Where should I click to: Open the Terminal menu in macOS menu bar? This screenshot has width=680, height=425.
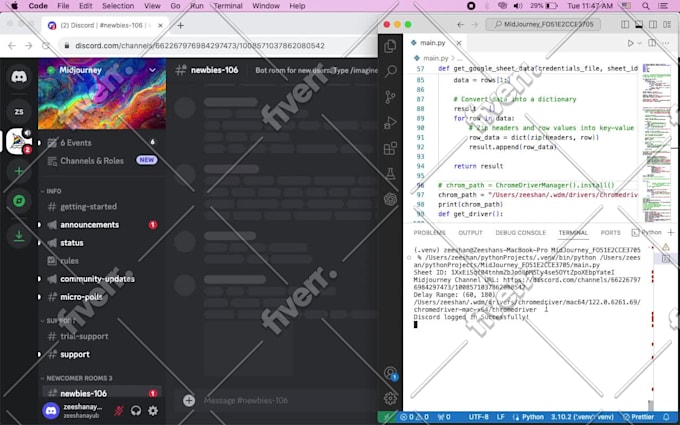pyautogui.click(x=228, y=6)
